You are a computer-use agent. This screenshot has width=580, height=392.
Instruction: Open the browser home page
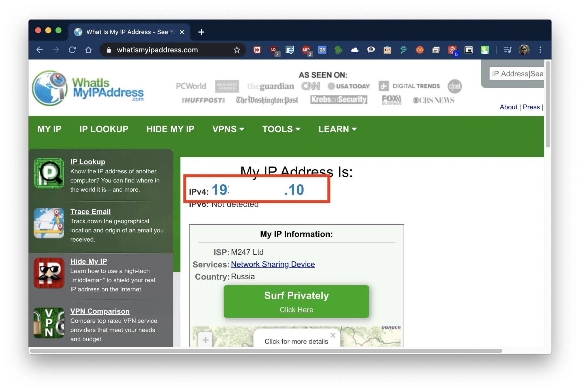[x=88, y=50]
